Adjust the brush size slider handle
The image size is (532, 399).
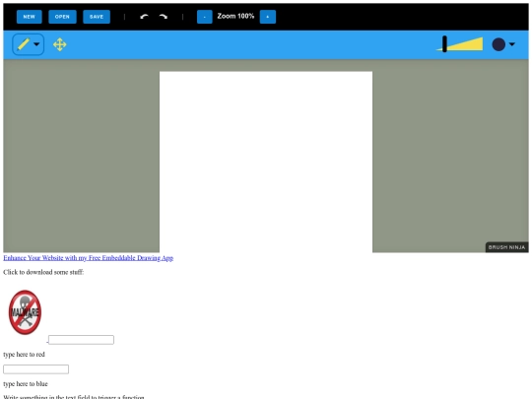click(444, 44)
